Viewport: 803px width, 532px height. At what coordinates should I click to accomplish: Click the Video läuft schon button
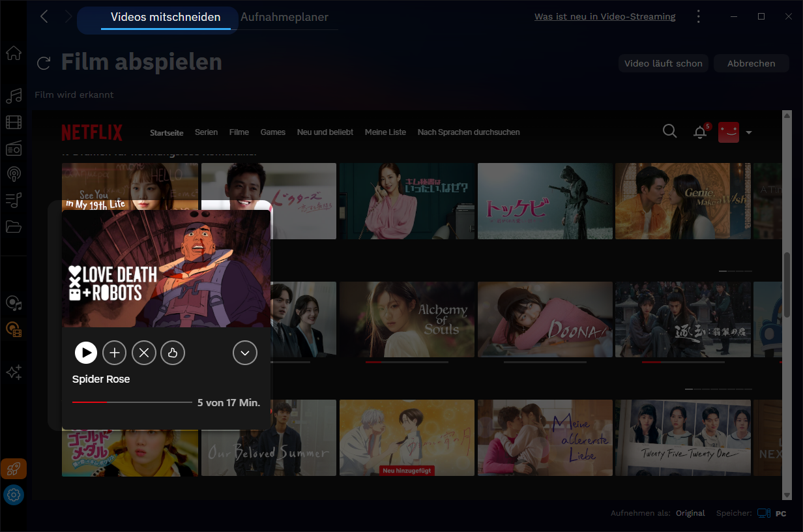click(664, 63)
